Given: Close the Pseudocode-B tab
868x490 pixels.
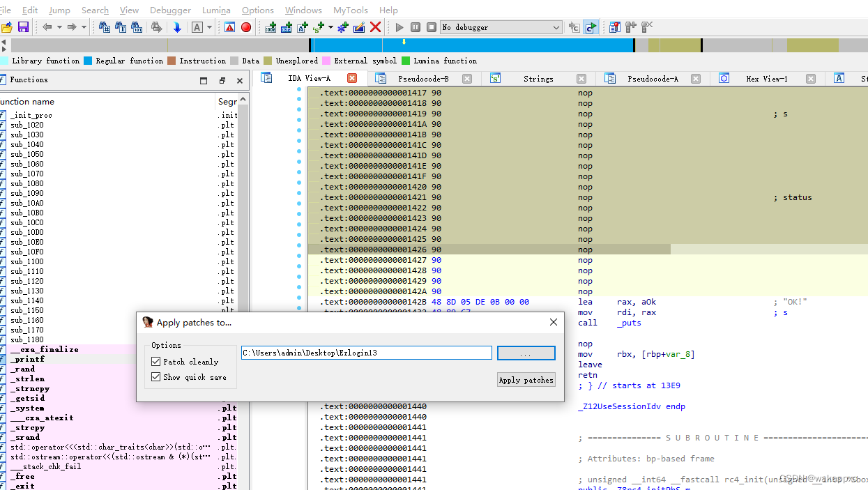Looking at the screenshot, I should (466, 79).
